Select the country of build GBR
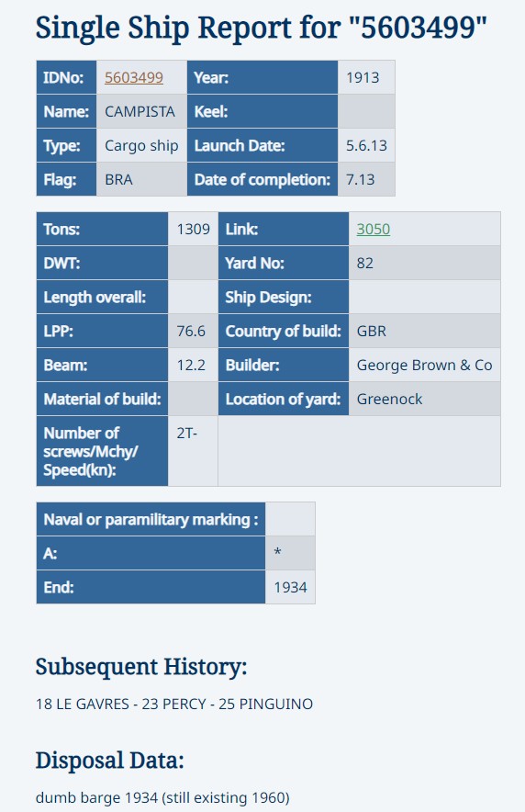Screen dimensions: 525x812 (372, 331)
